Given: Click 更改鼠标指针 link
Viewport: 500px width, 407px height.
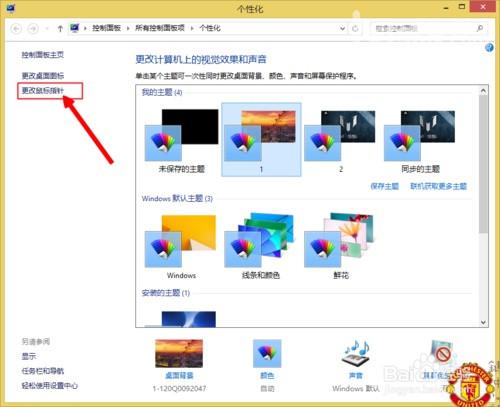Looking at the screenshot, I should coord(43,91).
